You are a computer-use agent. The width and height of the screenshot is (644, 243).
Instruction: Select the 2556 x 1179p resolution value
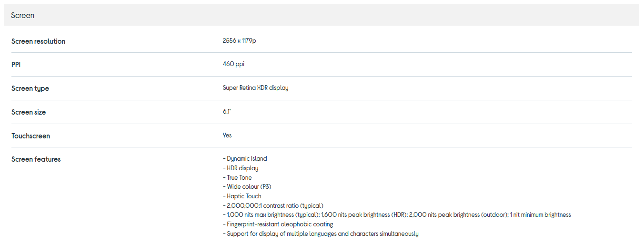[x=239, y=41]
